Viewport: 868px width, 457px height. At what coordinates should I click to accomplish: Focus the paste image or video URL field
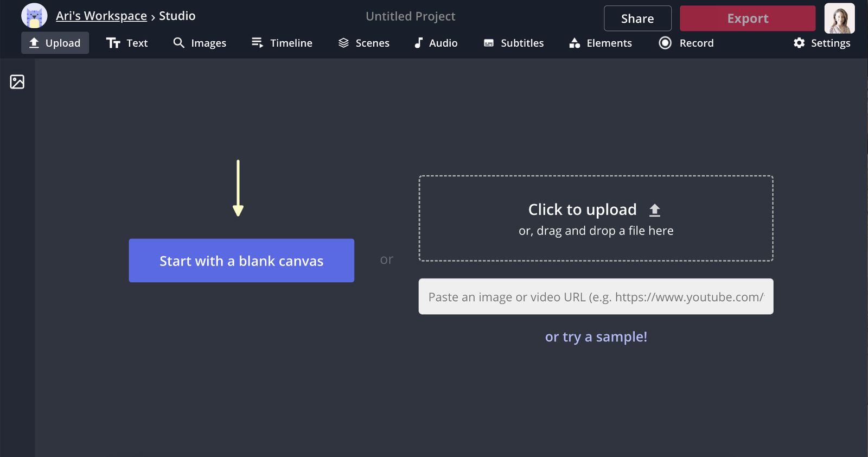pos(596,296)
